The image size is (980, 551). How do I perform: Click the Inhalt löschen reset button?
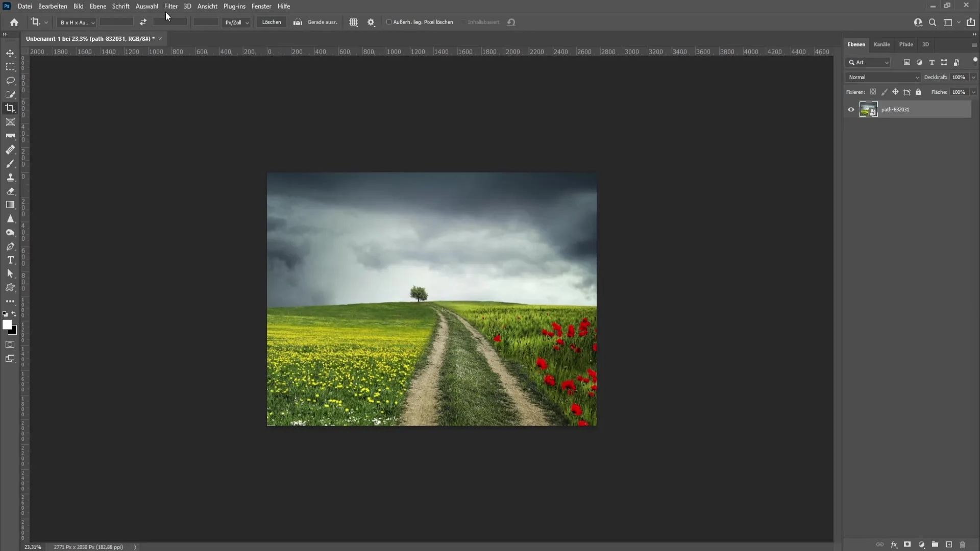(511, 22)
